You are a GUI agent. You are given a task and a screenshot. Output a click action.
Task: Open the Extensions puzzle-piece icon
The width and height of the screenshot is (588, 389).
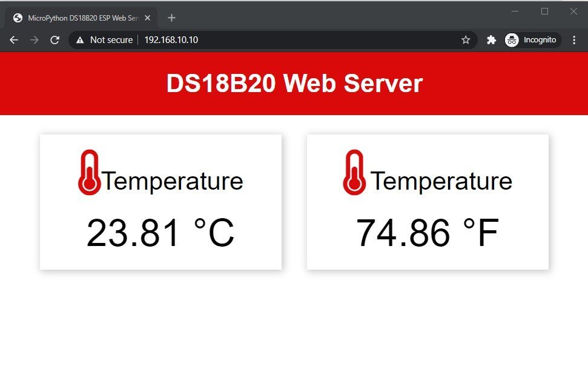point(491,40)
